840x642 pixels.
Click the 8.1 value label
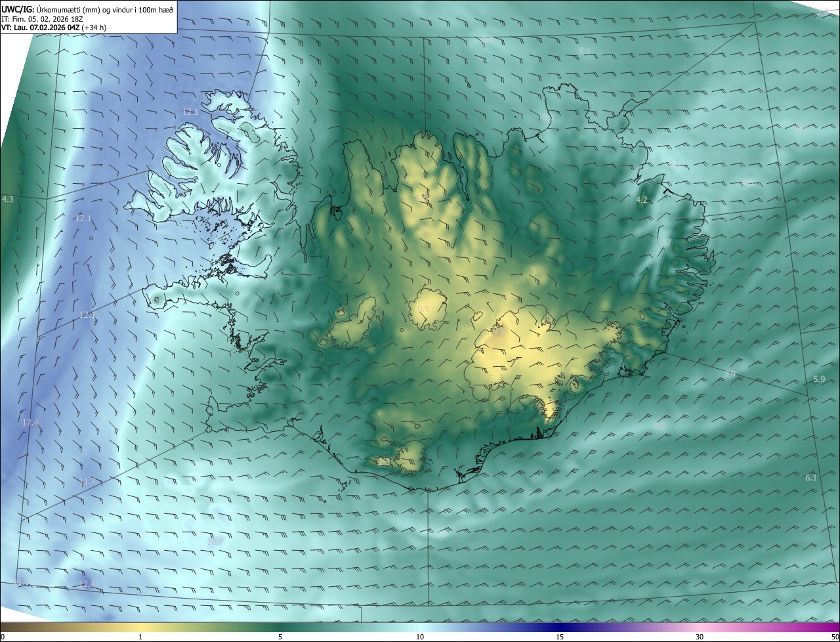coord(585,51)
